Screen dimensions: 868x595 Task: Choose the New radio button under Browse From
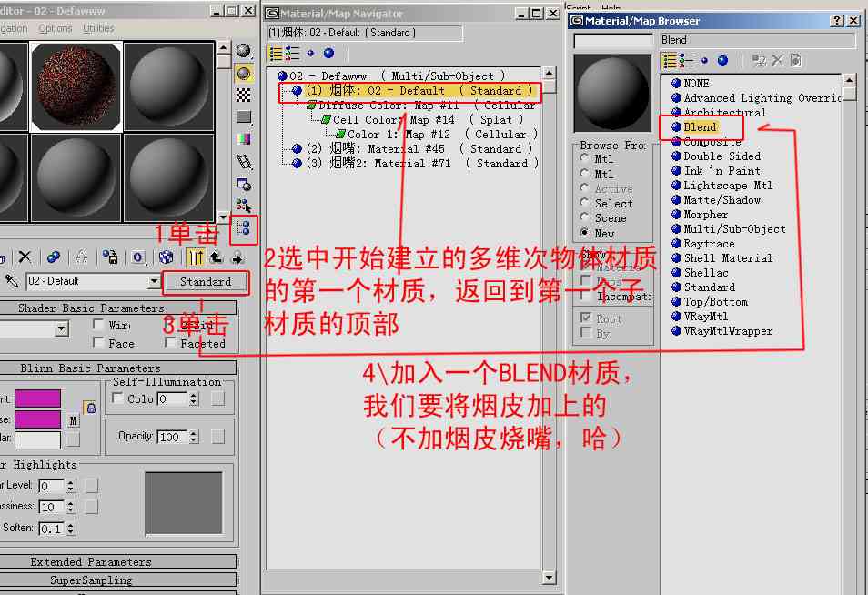[x=584, y=233]
